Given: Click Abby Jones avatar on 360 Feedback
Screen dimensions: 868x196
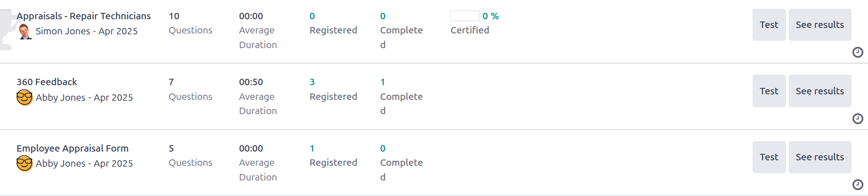Looking at the screenshot, I should point(24,98).
